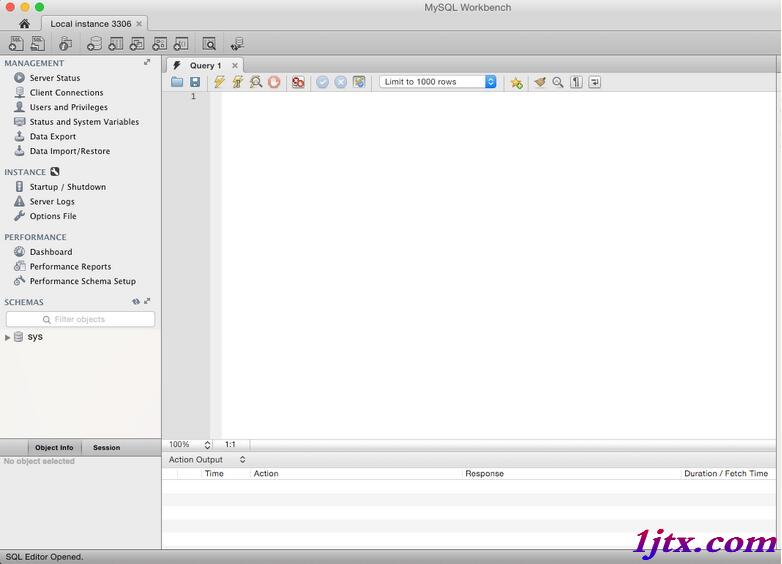Screen dimensions: 782x564
Task: Beautify the query with the broom icon
Action: [540, 82]
